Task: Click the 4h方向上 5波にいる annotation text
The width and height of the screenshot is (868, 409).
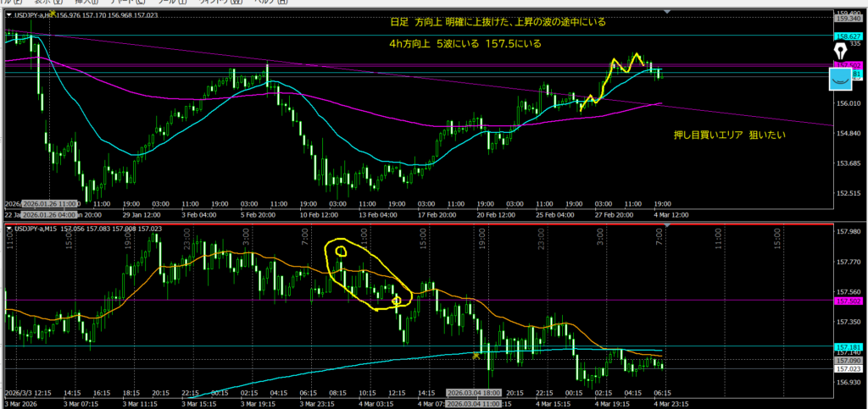Action: pos(459,43)
